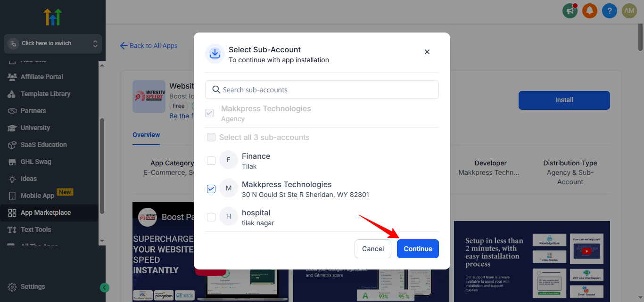Click the Ideas lightbulb icon

pos(12,179)
